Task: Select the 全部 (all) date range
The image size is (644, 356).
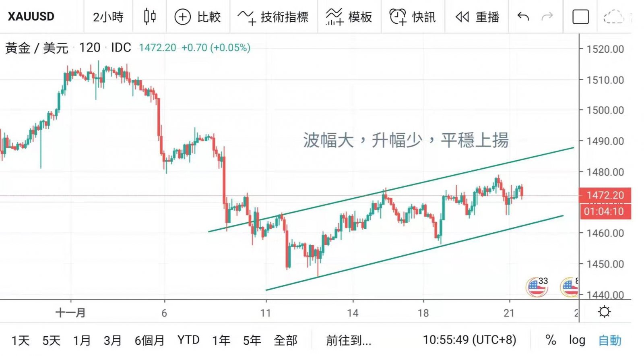Action: tap(285, 341)
